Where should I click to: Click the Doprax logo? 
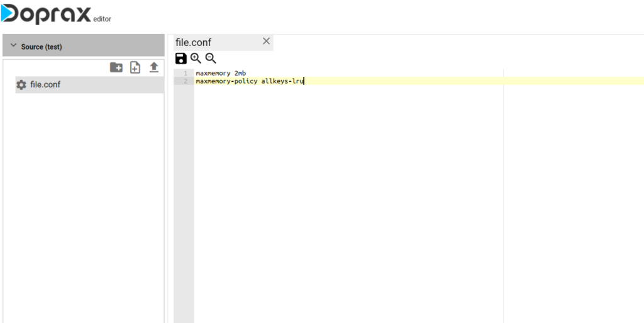click(x=46, y=13)
